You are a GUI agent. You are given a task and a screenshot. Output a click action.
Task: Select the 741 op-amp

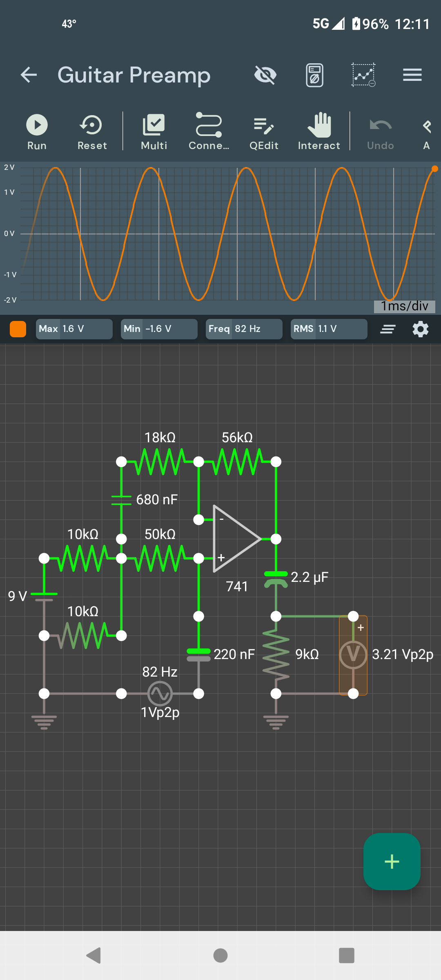pos(237,539)
